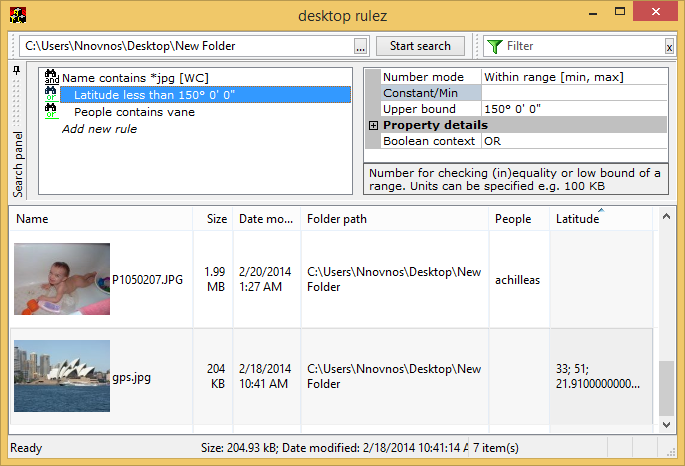Select rule 'Latitude less than 150° 0' 0"'
685x466 pixels.
pyautogui.click(x=205, y=95)
